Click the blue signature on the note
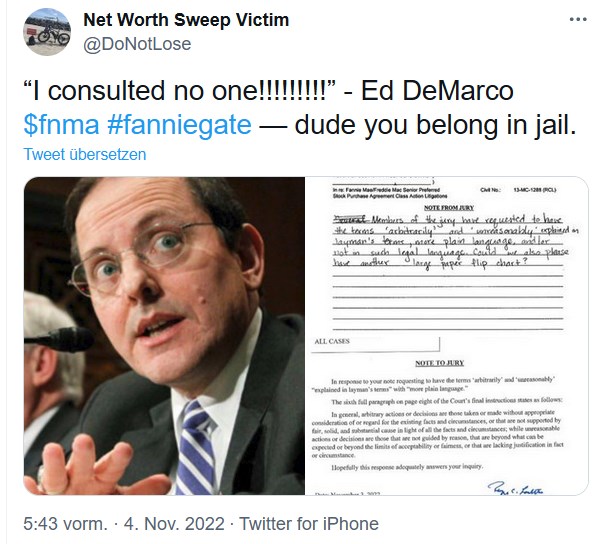The width and height of the screenshot is (599, 544). coord(515,489)
